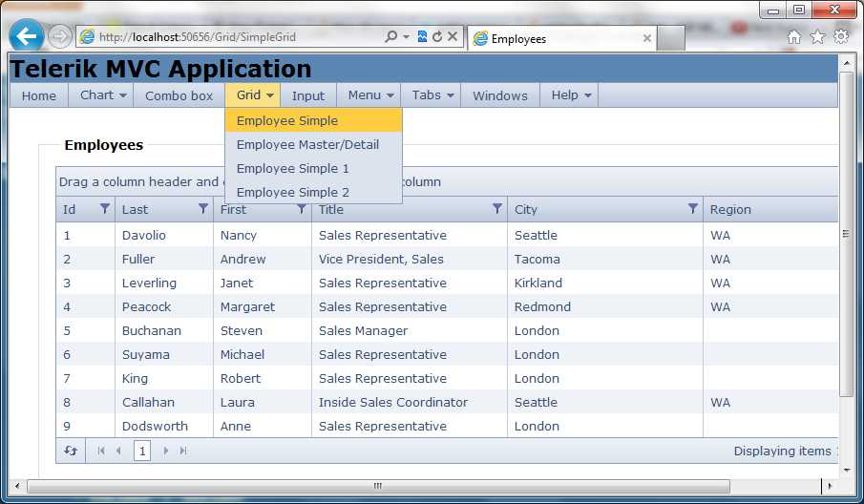Click the horizontal scrollbar right arrow
Screen dimensions: 864x504
pyautogui.click(x=830, y=486)
